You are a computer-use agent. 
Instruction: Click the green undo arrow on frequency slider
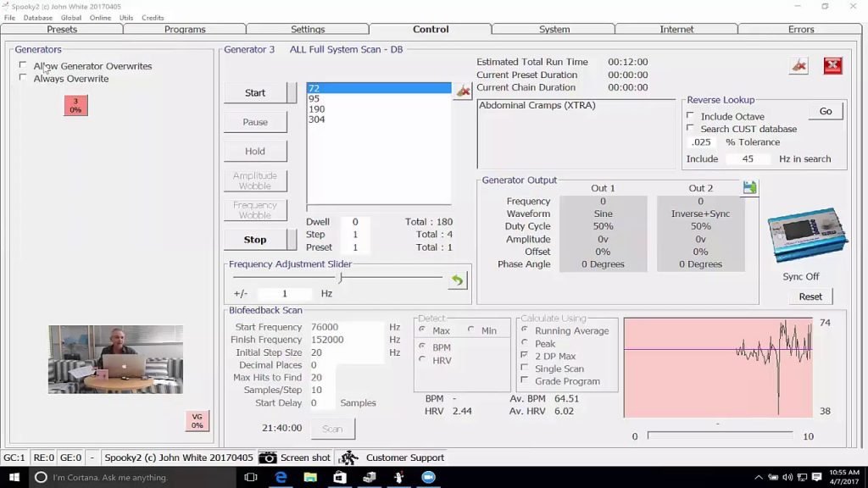click(458, 280)
